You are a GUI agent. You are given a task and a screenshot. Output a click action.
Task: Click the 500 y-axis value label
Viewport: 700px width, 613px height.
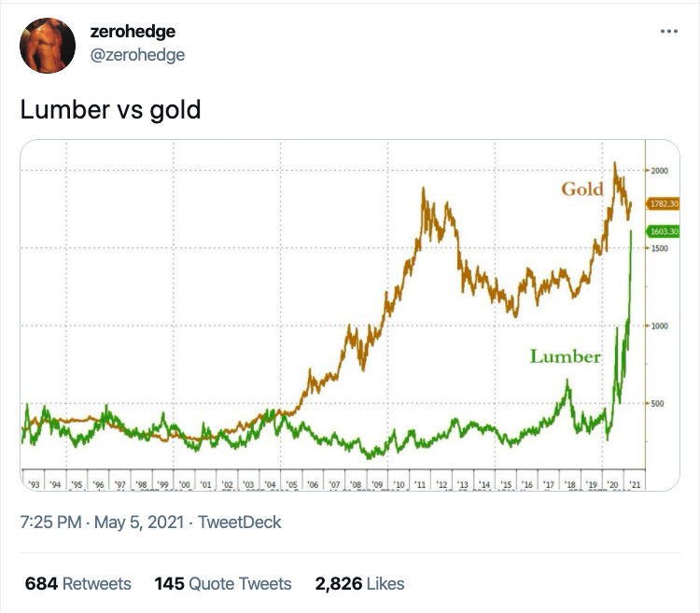[x=658, y=403]
